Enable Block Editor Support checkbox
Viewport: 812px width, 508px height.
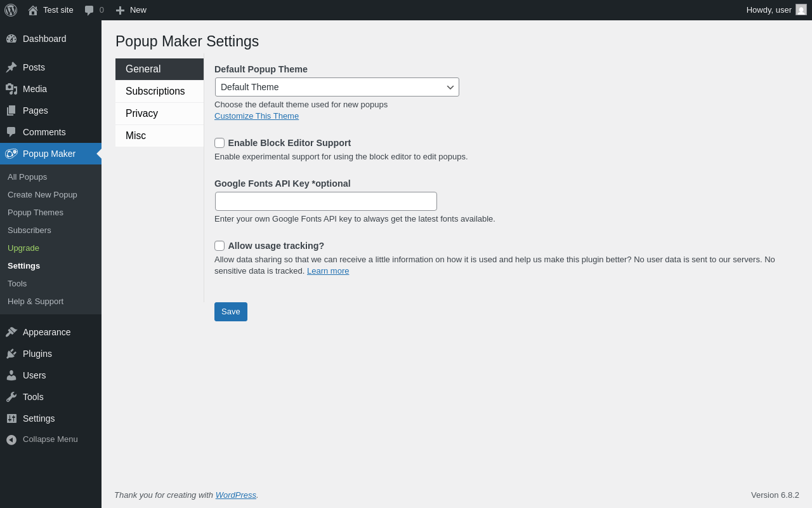coord(219,143)
